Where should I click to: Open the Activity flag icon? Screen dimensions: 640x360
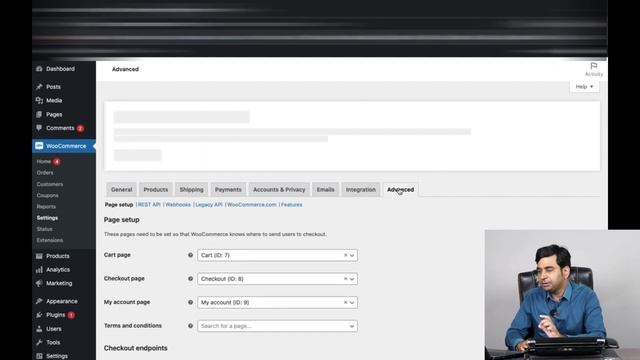[x=594, y=66]
